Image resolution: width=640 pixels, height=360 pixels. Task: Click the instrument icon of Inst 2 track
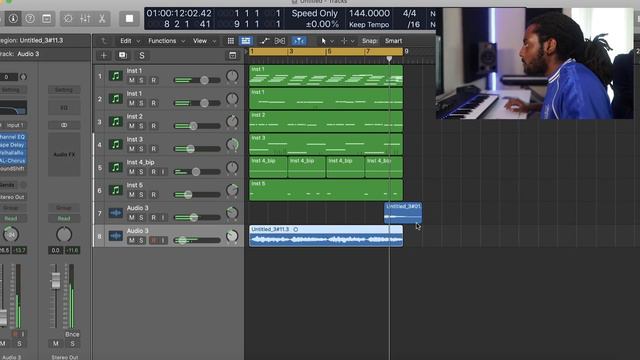(116, 122)
